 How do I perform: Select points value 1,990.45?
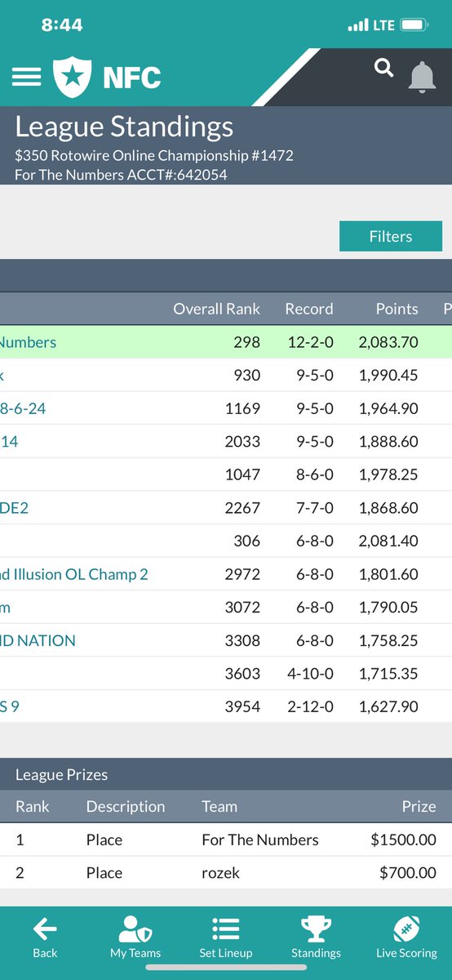click(x=388, y=376)
